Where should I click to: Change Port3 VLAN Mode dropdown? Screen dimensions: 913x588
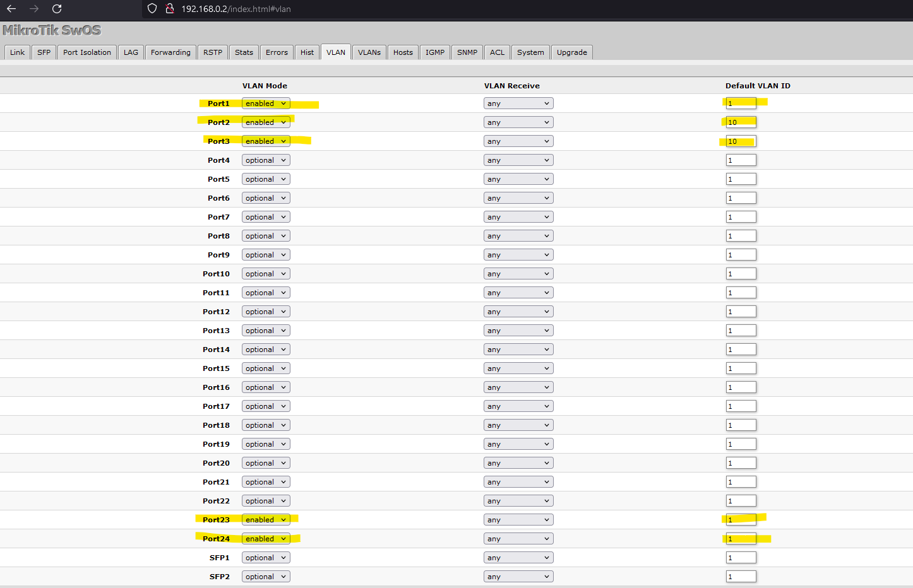(x=266, y=141)
